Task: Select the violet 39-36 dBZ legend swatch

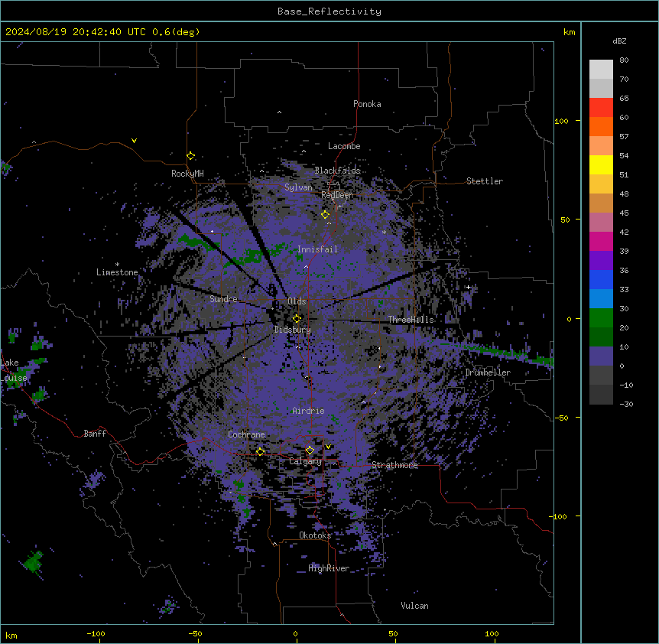Action: coord(601,261)
